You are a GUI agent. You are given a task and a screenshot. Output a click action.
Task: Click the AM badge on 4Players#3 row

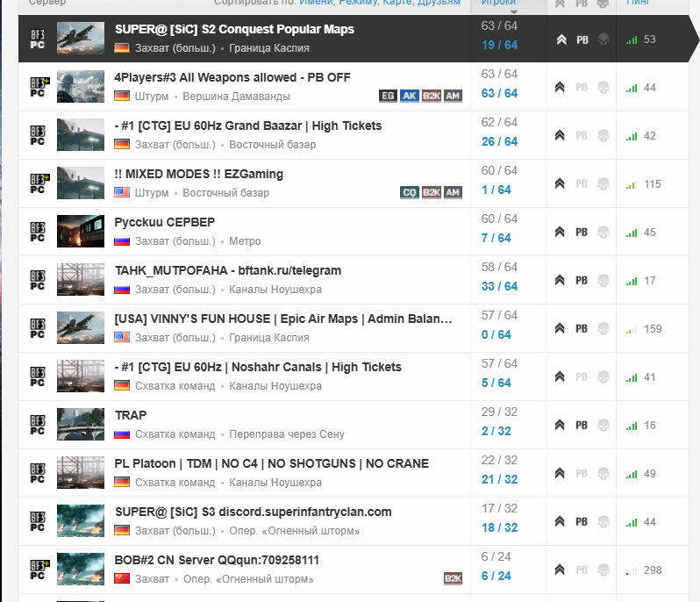(x=453, y=96)
